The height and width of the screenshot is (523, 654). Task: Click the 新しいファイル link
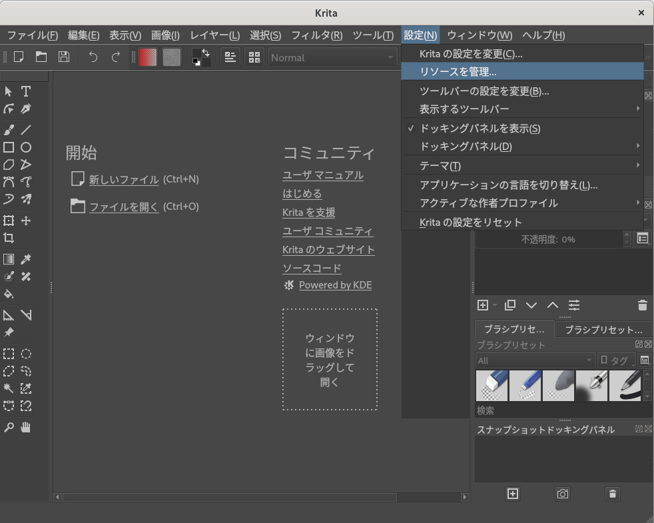(x=123, y=179)
